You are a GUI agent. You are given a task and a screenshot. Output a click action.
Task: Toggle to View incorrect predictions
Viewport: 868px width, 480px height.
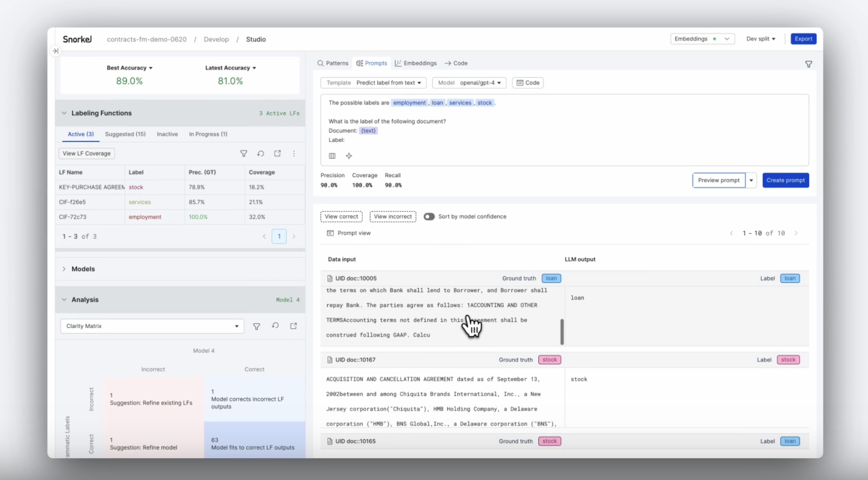[x=392, y=216]
